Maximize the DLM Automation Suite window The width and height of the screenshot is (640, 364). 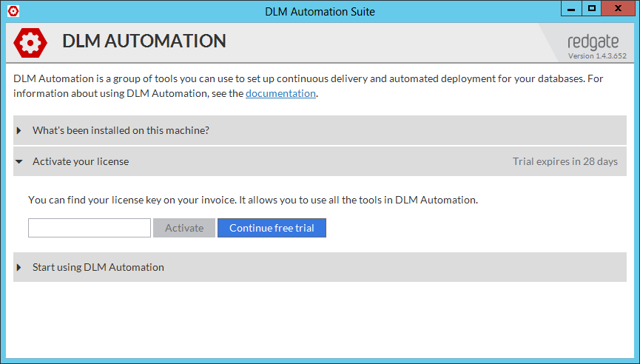point(591,9)
